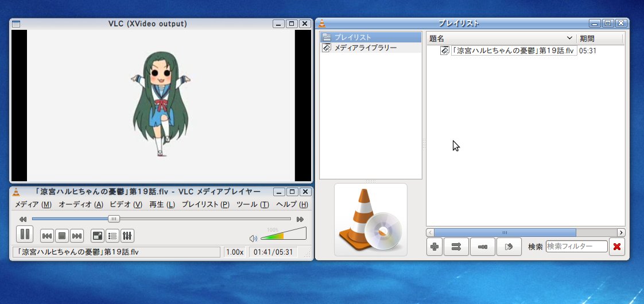
Task: Click the playlist horizontal scrollbar thumb
Action: (x=505, y=233)
